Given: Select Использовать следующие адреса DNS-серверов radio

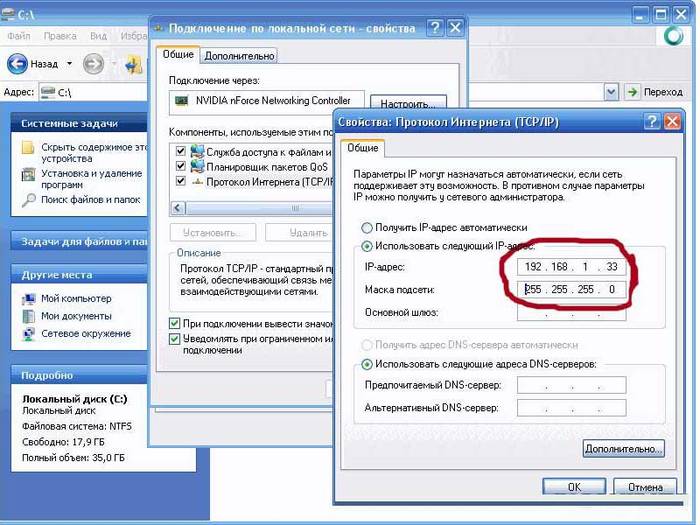Looking at the screenshot, I should [366, 364].
